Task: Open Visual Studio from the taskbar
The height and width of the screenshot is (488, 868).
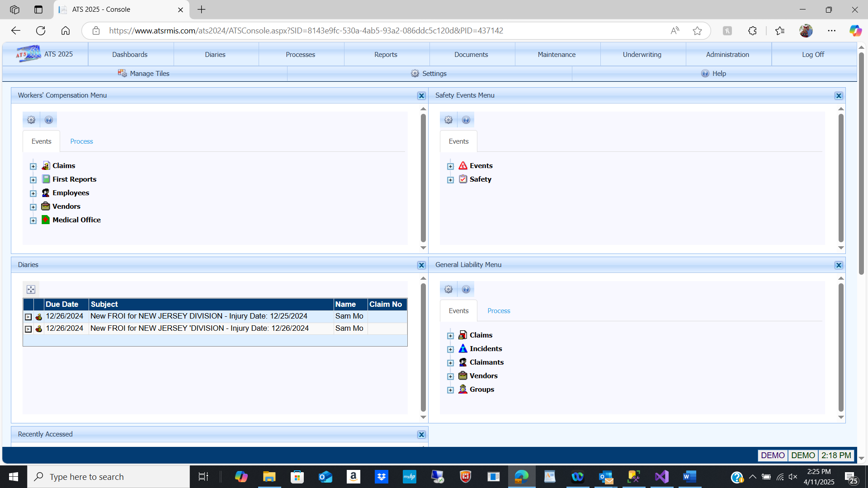Action: click(661, 477)
